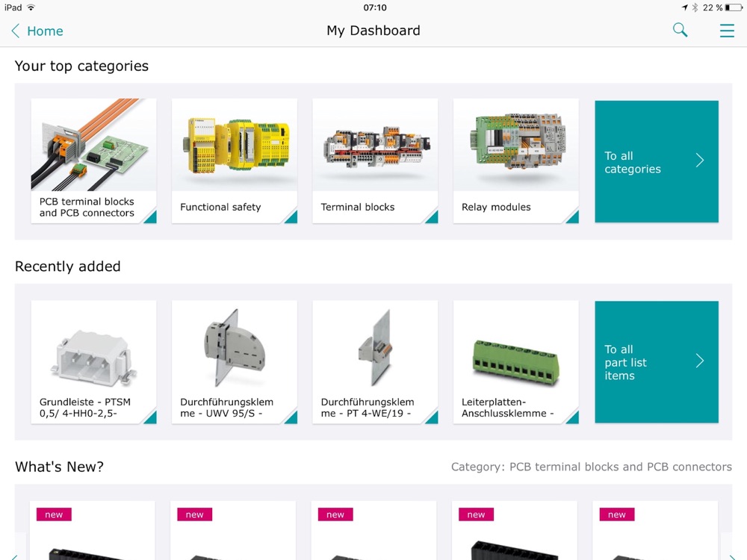The image size is (747, 560).
Task: Open the hamburger menu icon
Action: 727,31
